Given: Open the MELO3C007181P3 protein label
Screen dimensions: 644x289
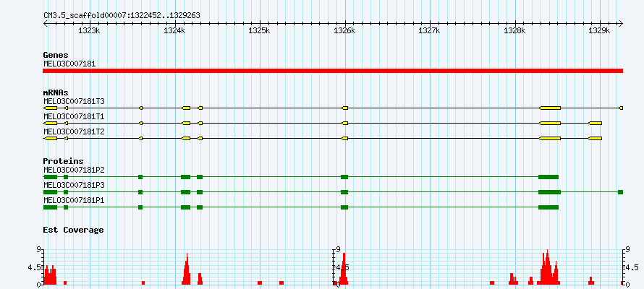Looking at the screenshot, I should click(x=74, y=185).
